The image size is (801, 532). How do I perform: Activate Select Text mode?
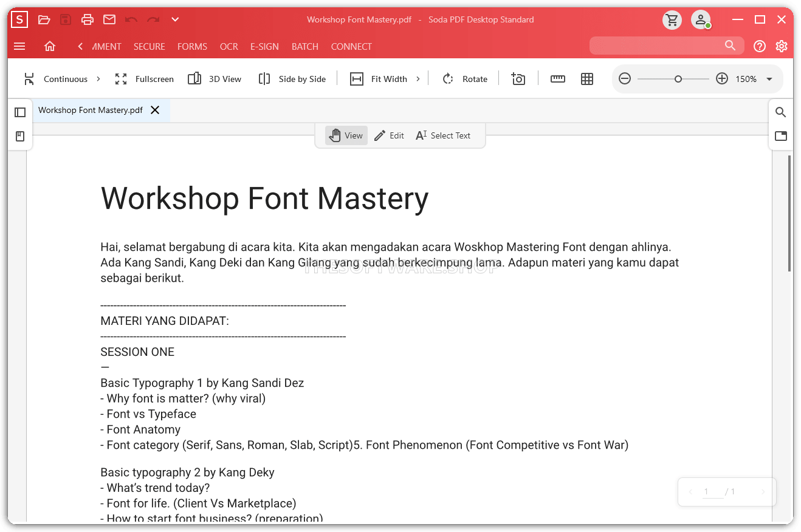click(443, 135)
